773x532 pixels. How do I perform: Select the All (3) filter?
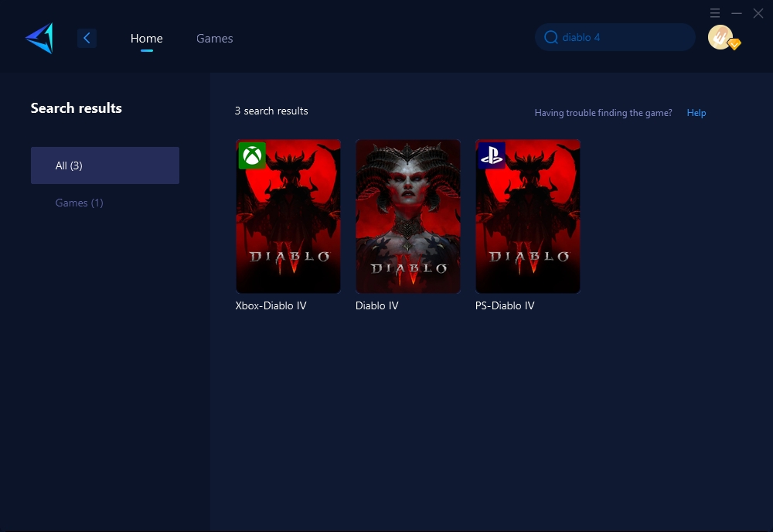tap(105, 165)
